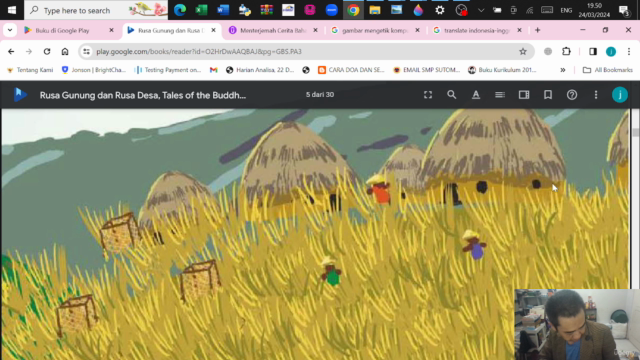Open the EMAIL SMP SUTOM bookmark
640x360 pixels.
point(427,70)
